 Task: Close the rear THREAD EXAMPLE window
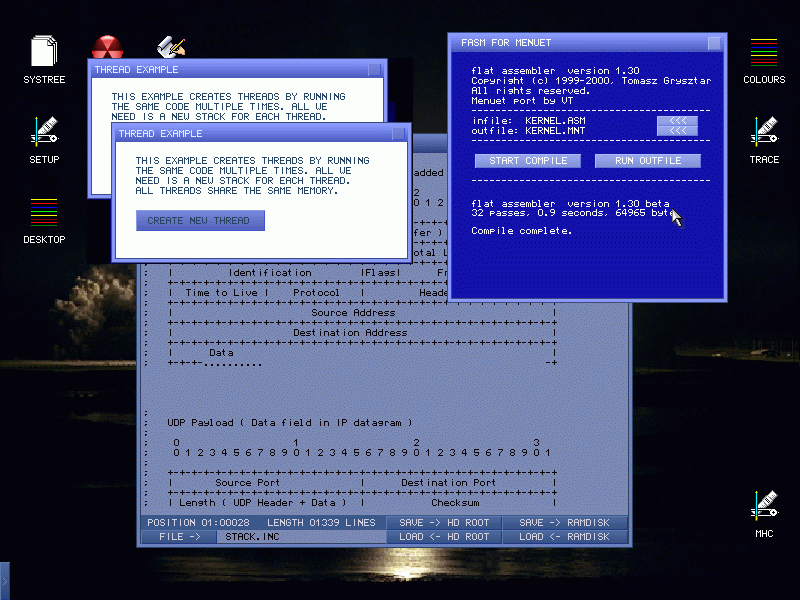[x=374, y=70]
